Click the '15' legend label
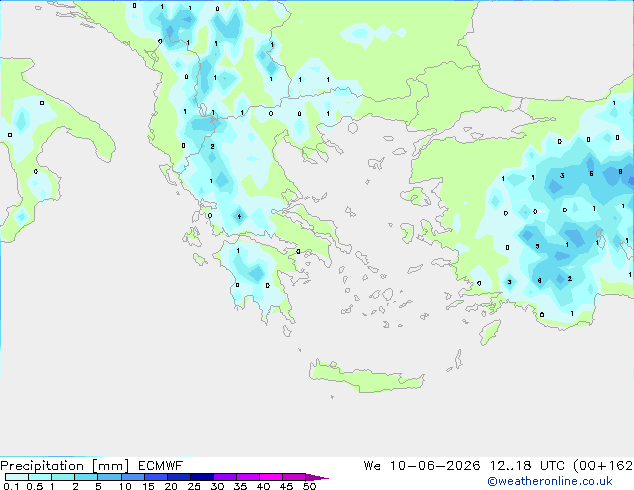 (148, 486)
